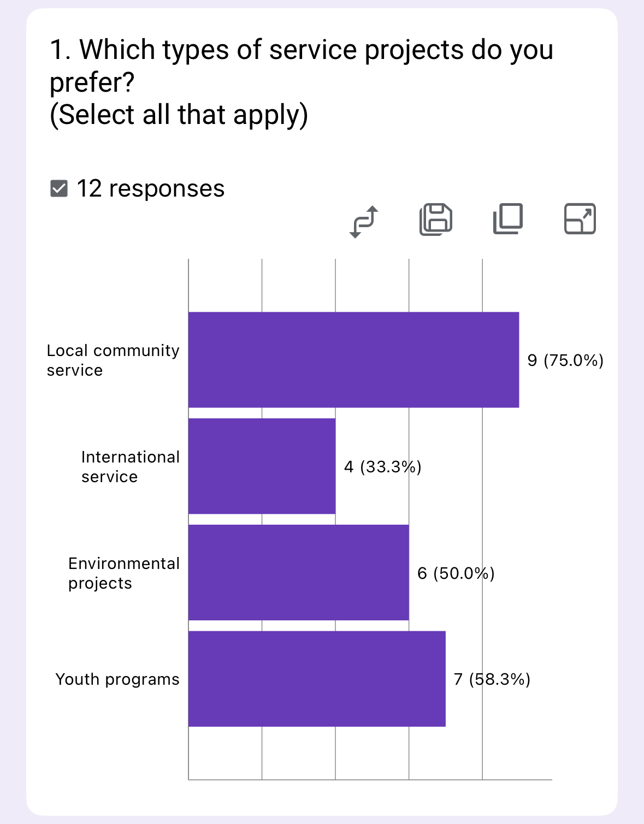Viewport: 644px width, 824px height.
Task: Click the "7 (58.3%)" value label
Action: pos(492,679)
